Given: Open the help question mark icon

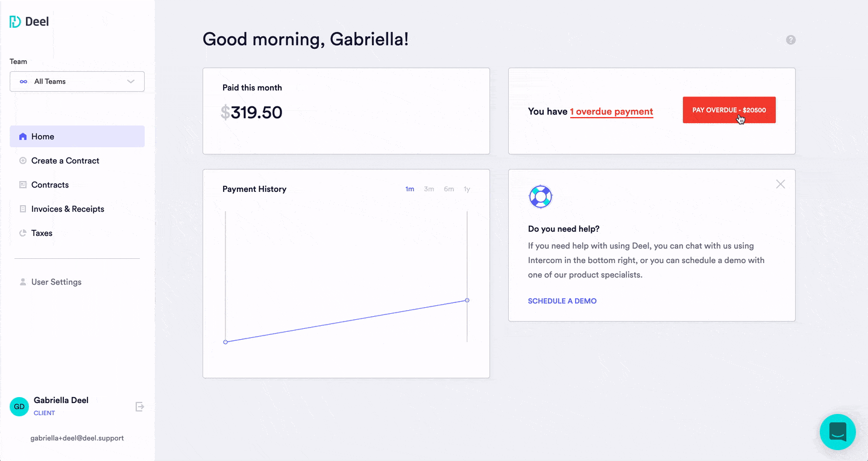Looking at the screenshot, I should click(791, 40).
